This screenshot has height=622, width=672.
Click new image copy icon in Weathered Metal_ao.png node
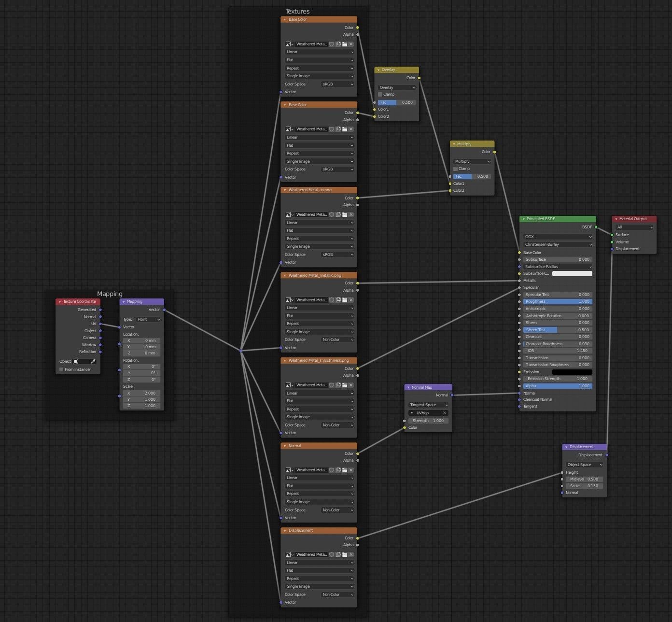[x=338, y=214]
